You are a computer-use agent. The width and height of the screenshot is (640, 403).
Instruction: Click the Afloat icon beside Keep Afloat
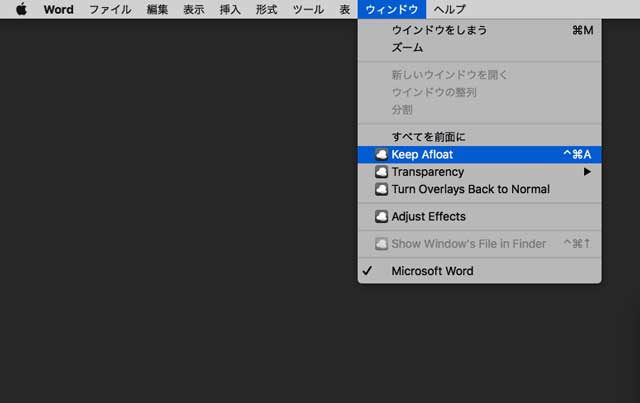381,154
